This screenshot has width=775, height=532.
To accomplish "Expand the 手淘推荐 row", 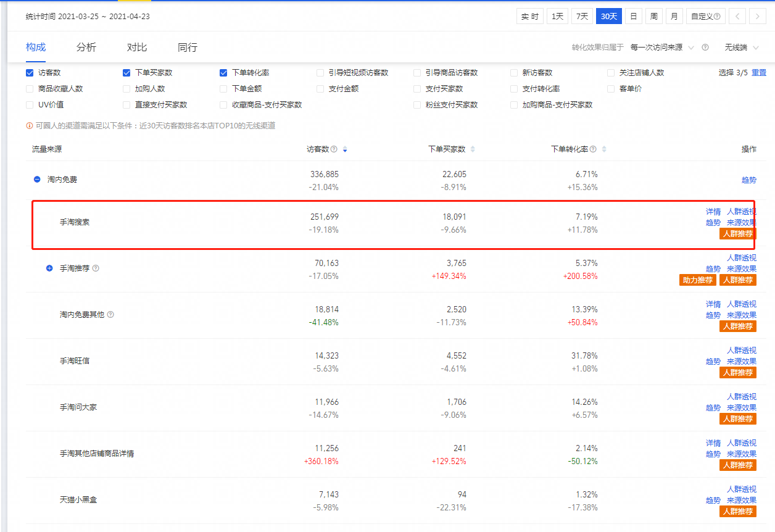I will (x=49, y=268).
